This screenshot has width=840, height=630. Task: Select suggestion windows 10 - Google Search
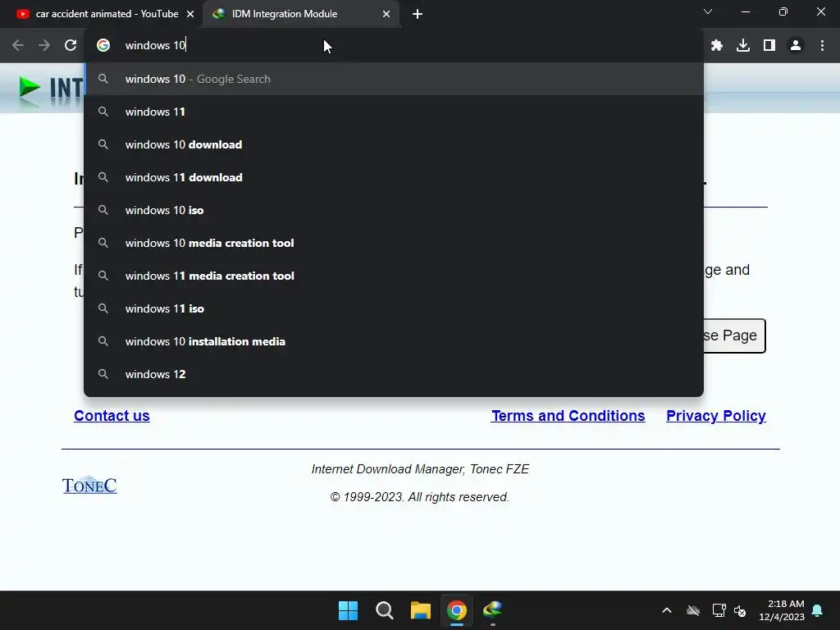394,79
